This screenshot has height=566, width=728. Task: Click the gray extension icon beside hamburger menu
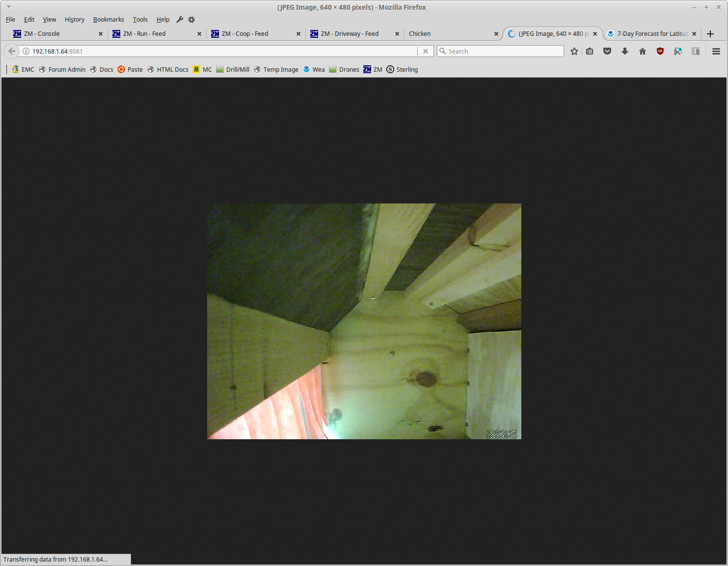point(696,51)
